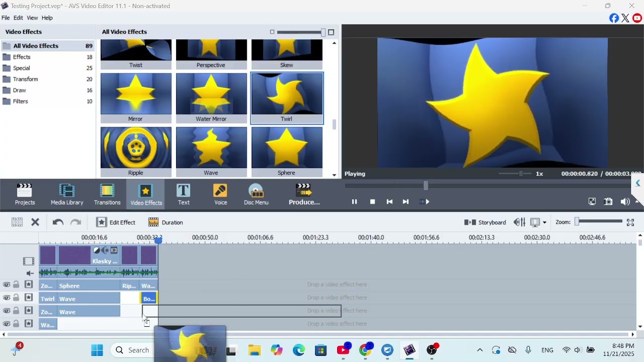The image size is (644, 362).
Task: Open the Transform category folder
Action: [47, 79]
